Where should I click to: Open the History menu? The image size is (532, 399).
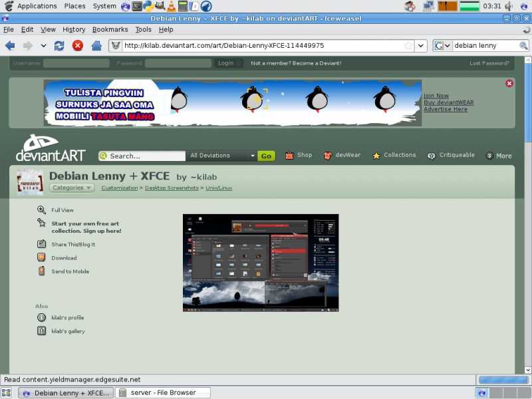(74, 29)
